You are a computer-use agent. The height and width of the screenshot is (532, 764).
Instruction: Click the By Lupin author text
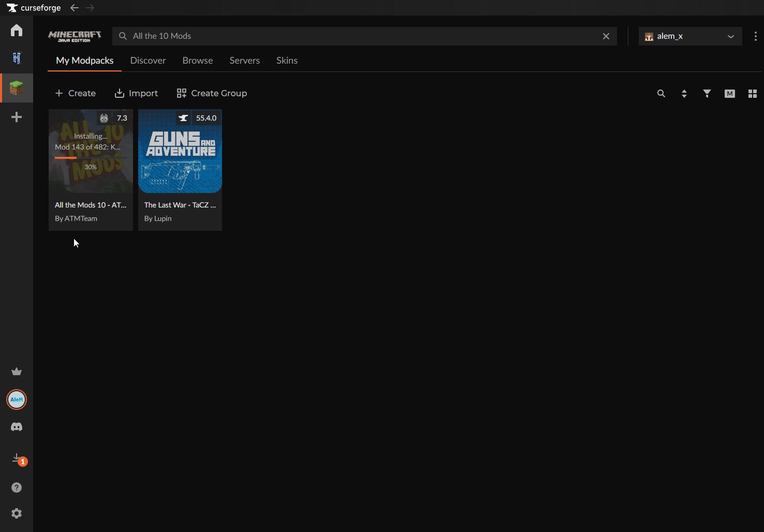[x=158, y=218]
